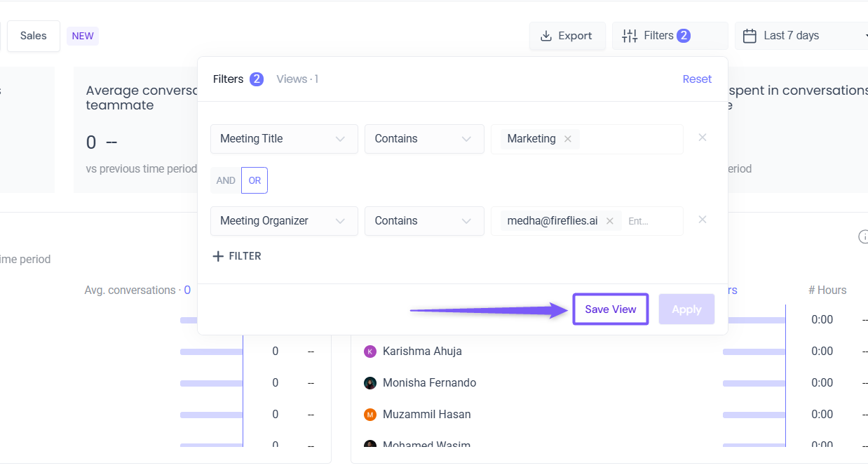Screen dimensions: 868x468
Task: Open the Meeting Organizer field dropdown
Action: [x=284, y=221]
